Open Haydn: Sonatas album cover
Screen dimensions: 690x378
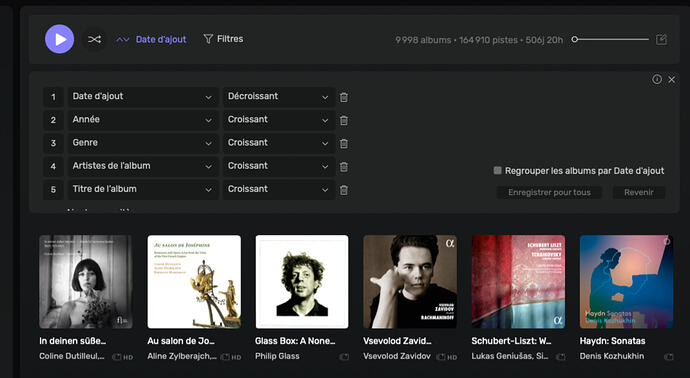(x=627, y=282)
